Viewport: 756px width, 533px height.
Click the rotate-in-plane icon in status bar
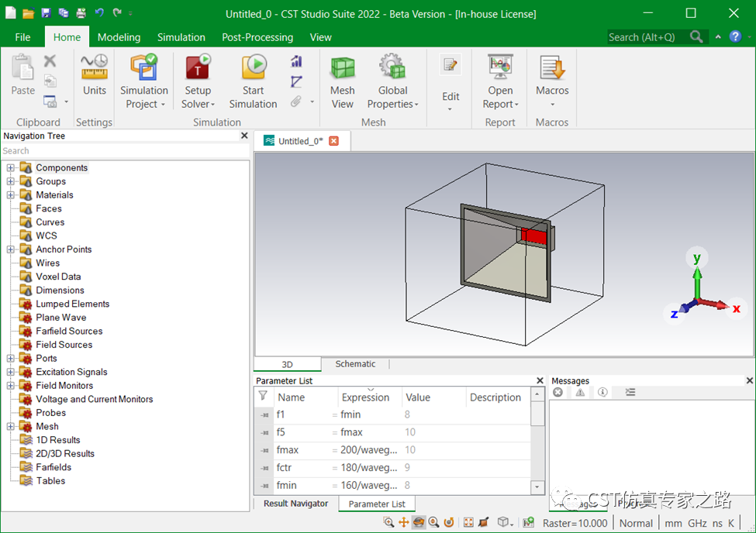pyautogui.click(x=449, y=522)
